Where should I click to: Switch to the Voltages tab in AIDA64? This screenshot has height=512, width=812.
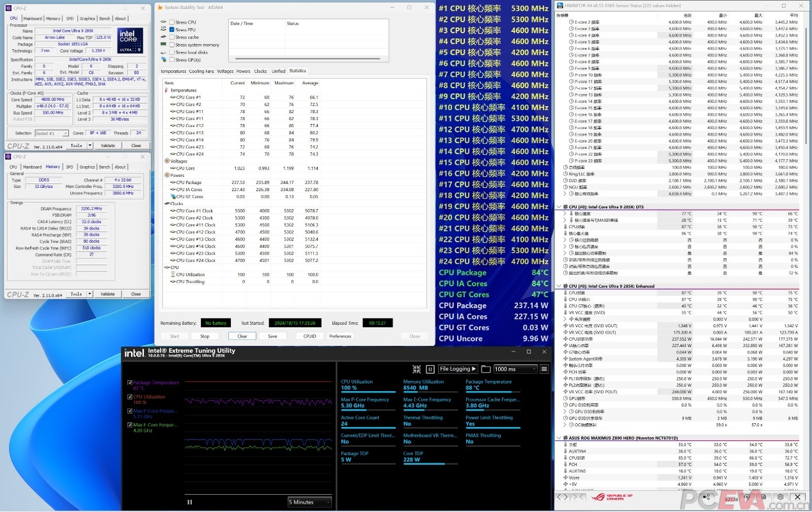(x=225, y=72)
